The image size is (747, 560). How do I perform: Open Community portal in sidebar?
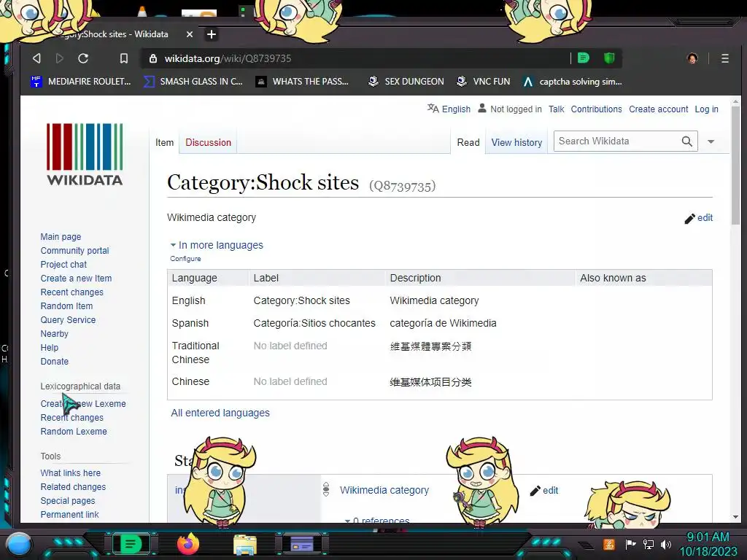[x=75, y=251]
